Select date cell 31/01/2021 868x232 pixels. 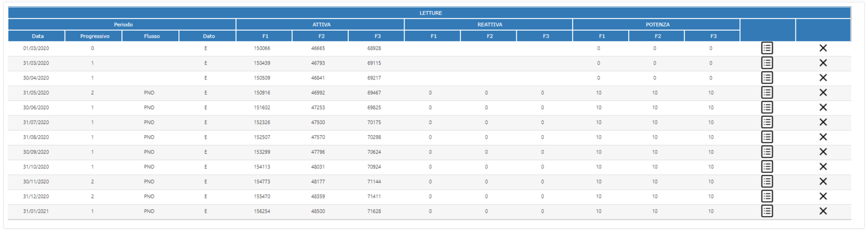[36, 211]
